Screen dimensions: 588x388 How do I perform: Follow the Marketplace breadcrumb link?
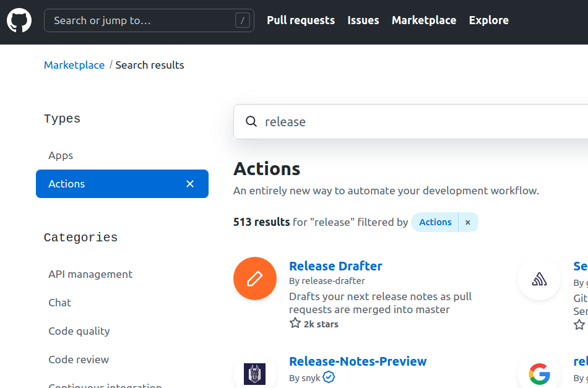pyautogui.click(x=74, y=65)
